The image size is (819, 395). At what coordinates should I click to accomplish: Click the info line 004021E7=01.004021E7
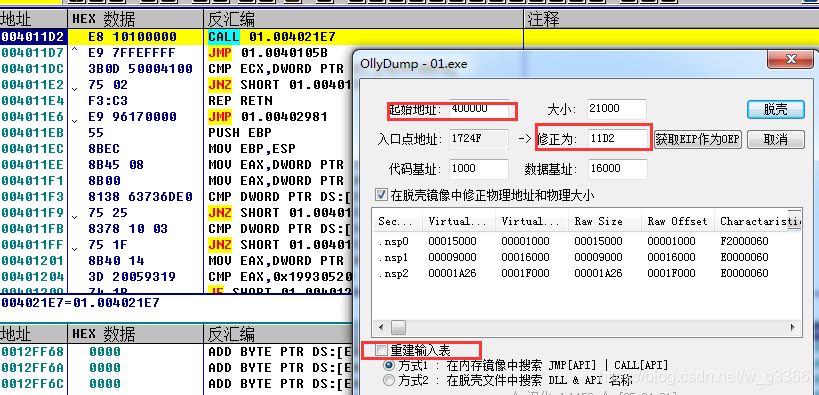(x=80, y=303)
